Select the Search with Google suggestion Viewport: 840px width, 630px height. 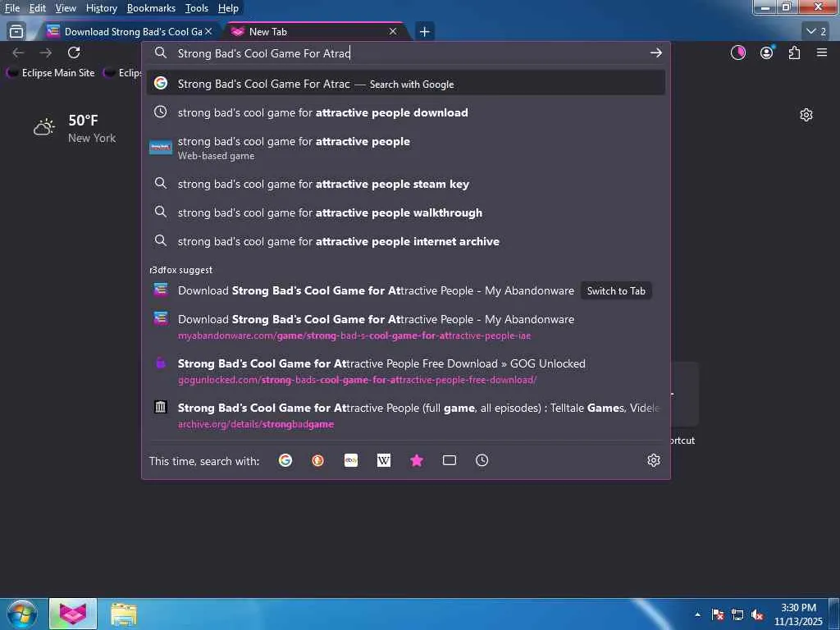(405, 84)
